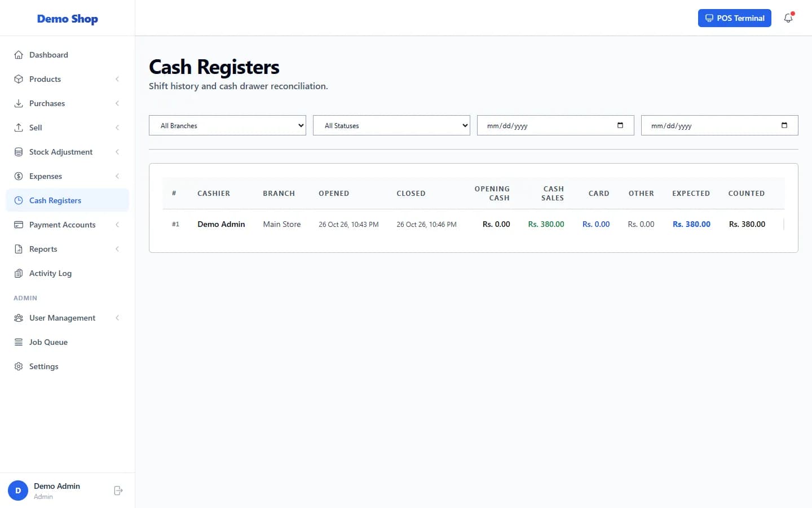Open the Cash Registers menu item

(x=68, y=200)
